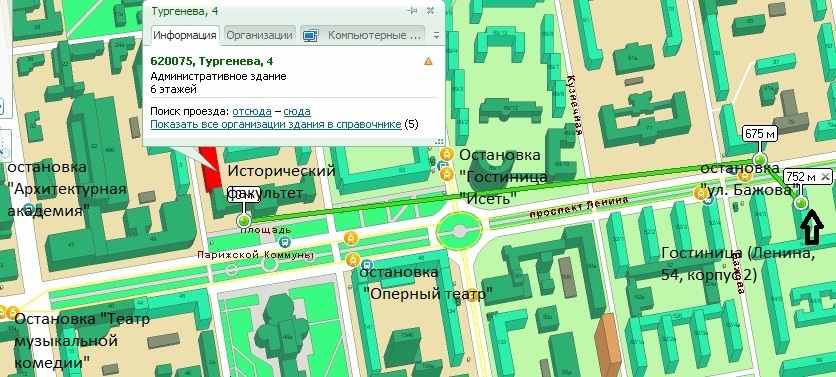This screenshot has width=836, height=377.
Task: Select the tram stop icon near Оперный театр
Action: tap(367, 264)
